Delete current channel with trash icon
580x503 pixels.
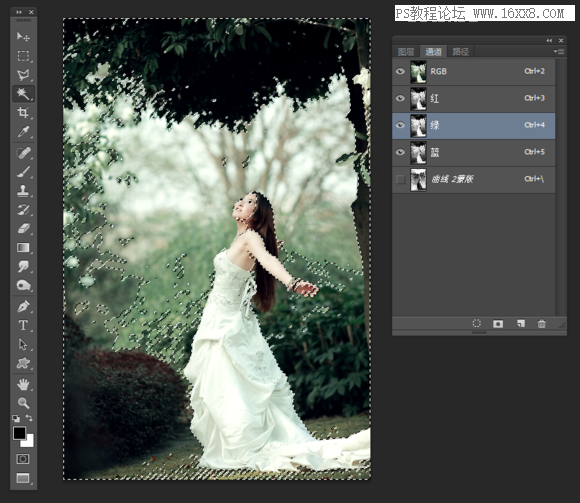[x=542, y=324]
